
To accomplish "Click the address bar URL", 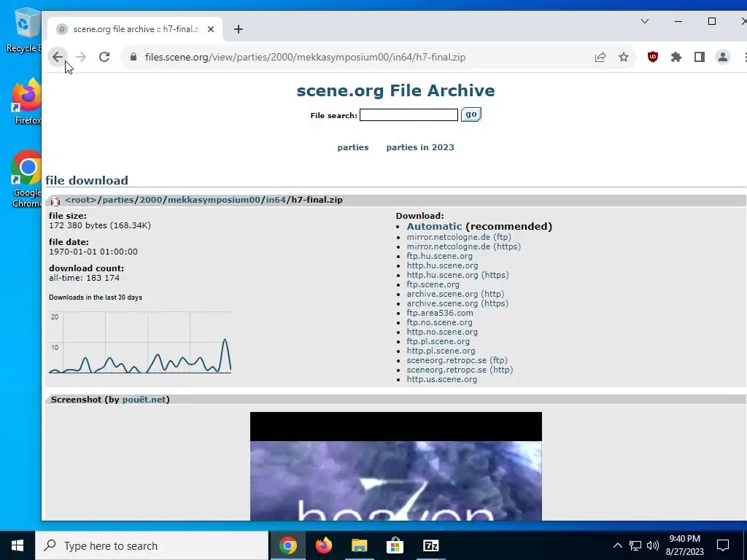I will pos(305,57).
